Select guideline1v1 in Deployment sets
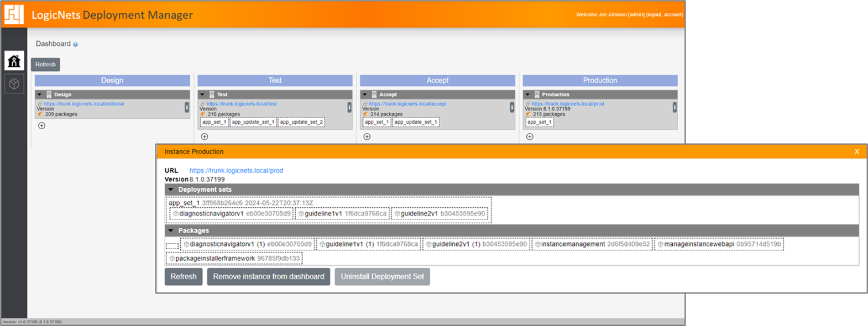Viewport: 868px width, 326px height. 342,214
